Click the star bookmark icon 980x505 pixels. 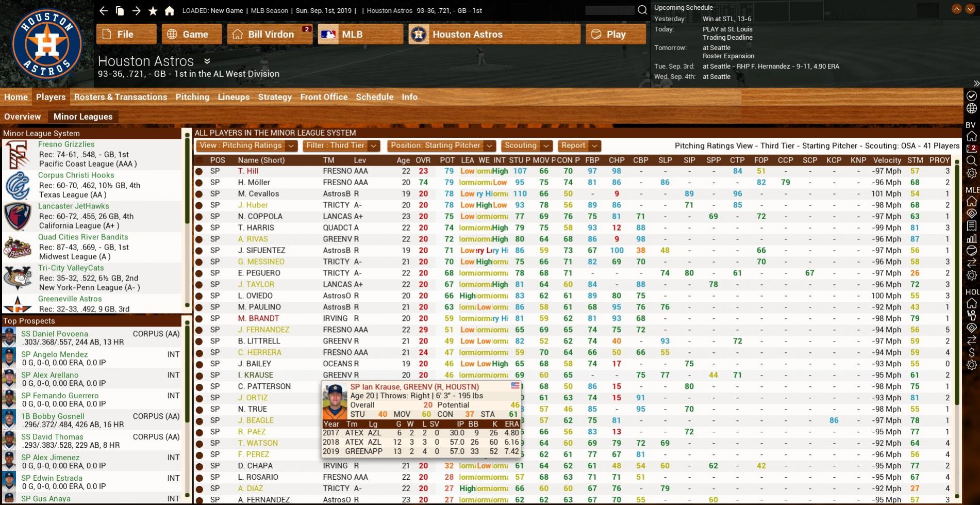pos(153,10)
